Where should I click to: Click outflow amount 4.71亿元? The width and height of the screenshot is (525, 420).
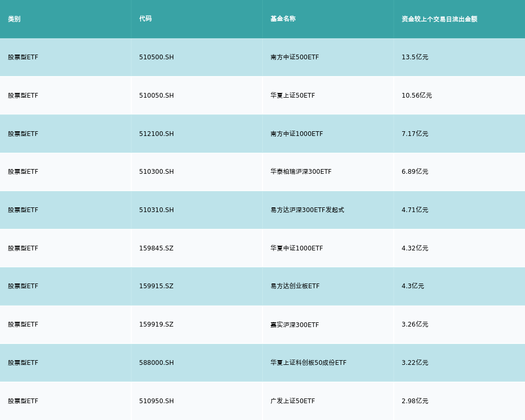point(415,210)
